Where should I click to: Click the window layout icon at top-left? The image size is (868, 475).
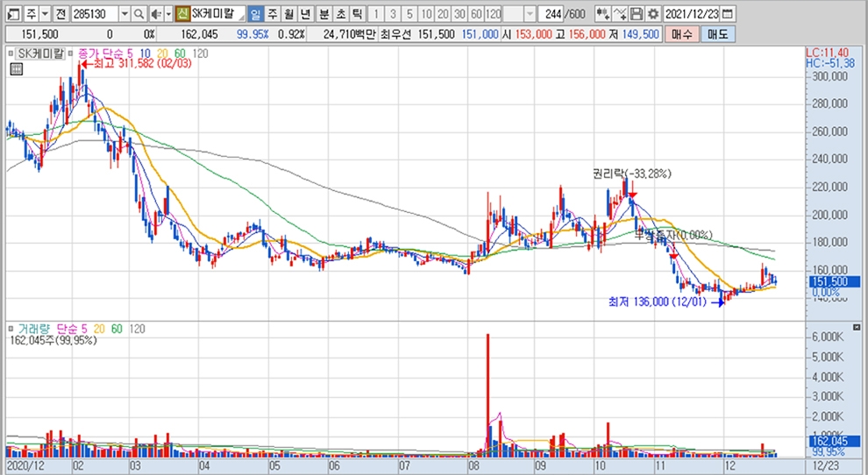coord(14,14)
